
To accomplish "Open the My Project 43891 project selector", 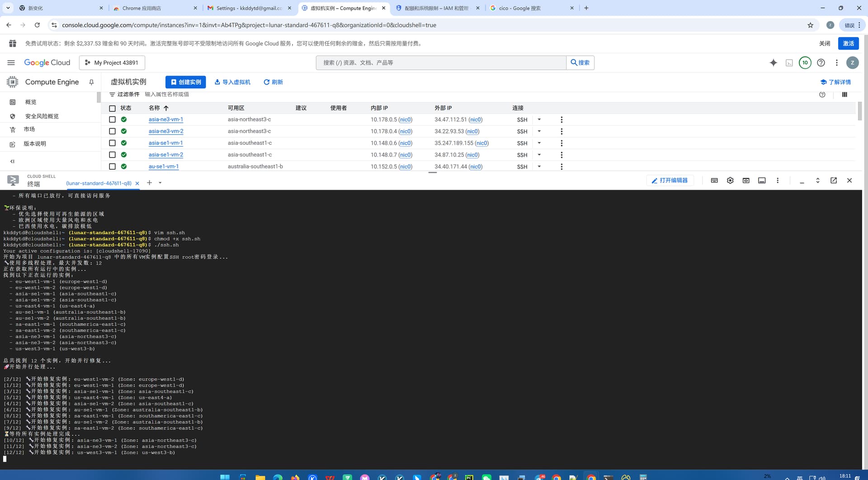I will tap(112, 63).
